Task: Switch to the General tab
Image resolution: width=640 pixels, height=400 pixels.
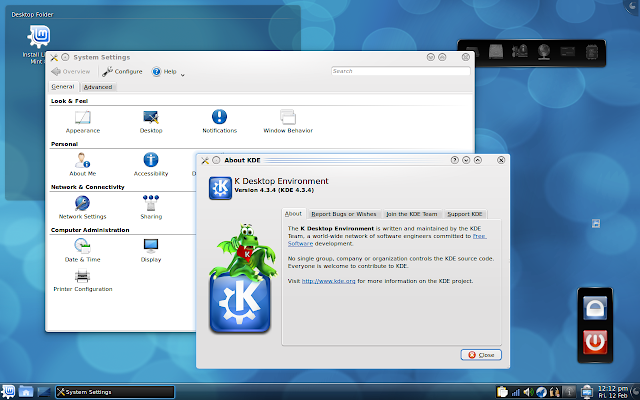Action: click(63, 87)
